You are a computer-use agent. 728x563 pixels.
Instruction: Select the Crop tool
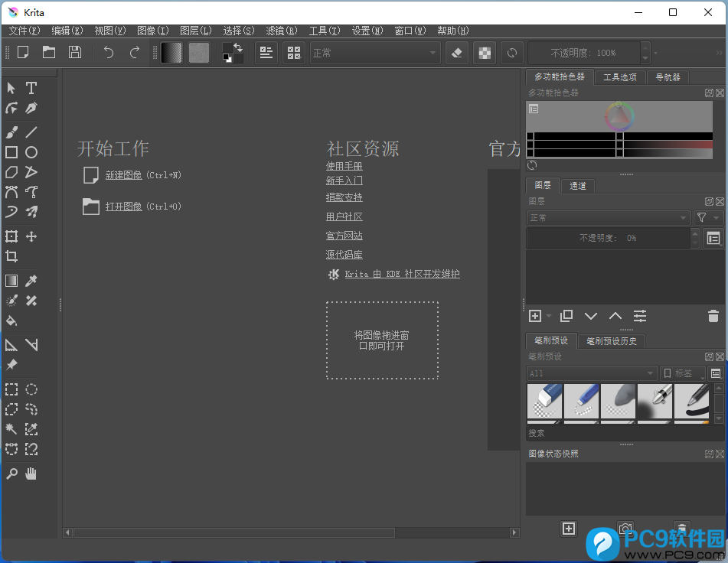point(11,256)
